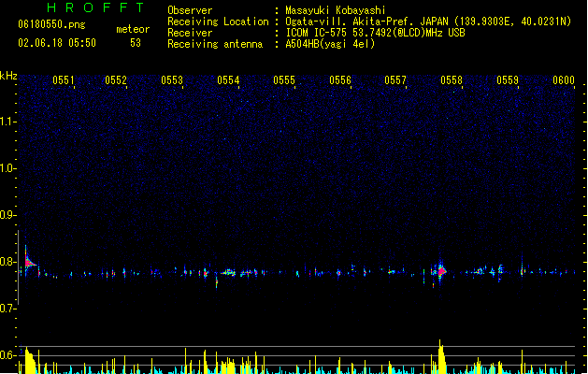Viewport: 588px width, 374px height.
Task: Click the 1.1 kHz axis label
Action: (7, 122)
